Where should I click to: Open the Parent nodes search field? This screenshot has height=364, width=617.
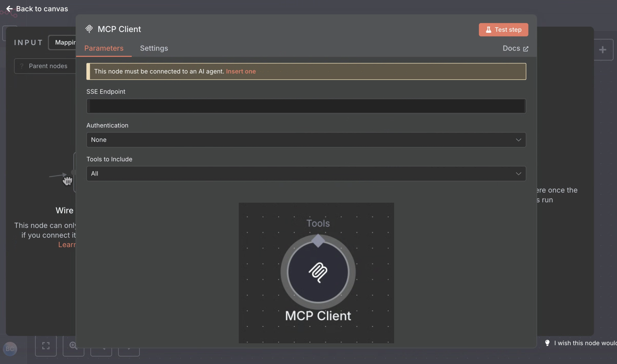coord(45,66)
